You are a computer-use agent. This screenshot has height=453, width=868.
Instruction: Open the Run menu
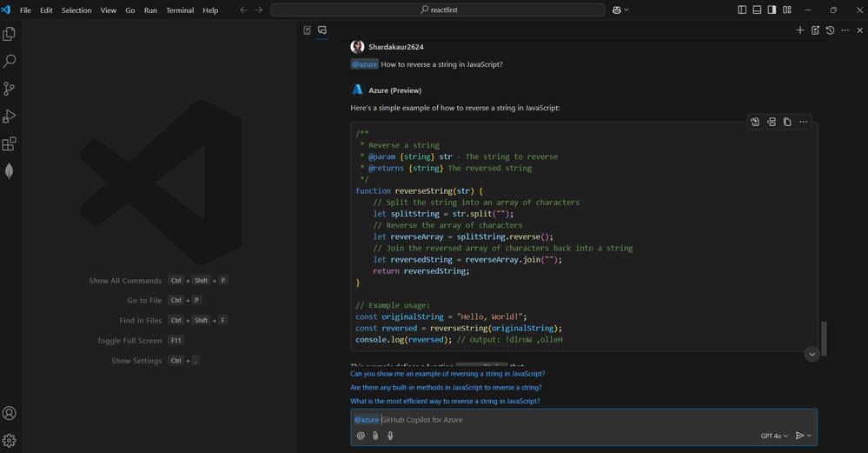150,10
